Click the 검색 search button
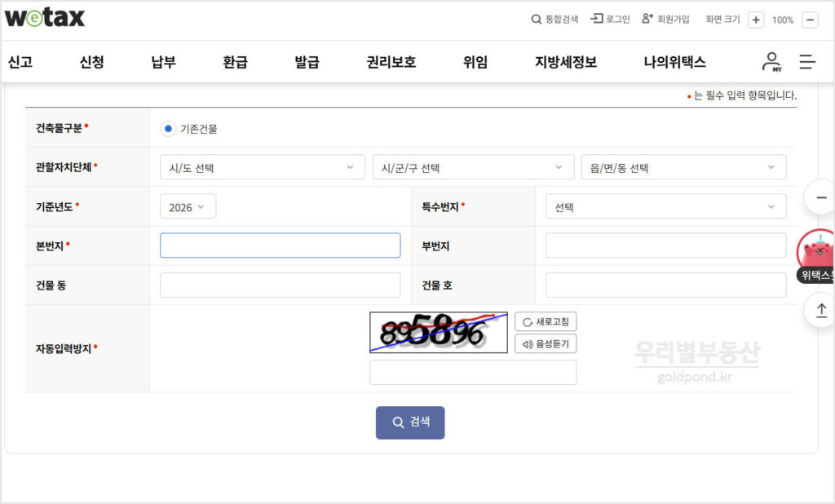The image size is (835, 504). coord(410,422)
